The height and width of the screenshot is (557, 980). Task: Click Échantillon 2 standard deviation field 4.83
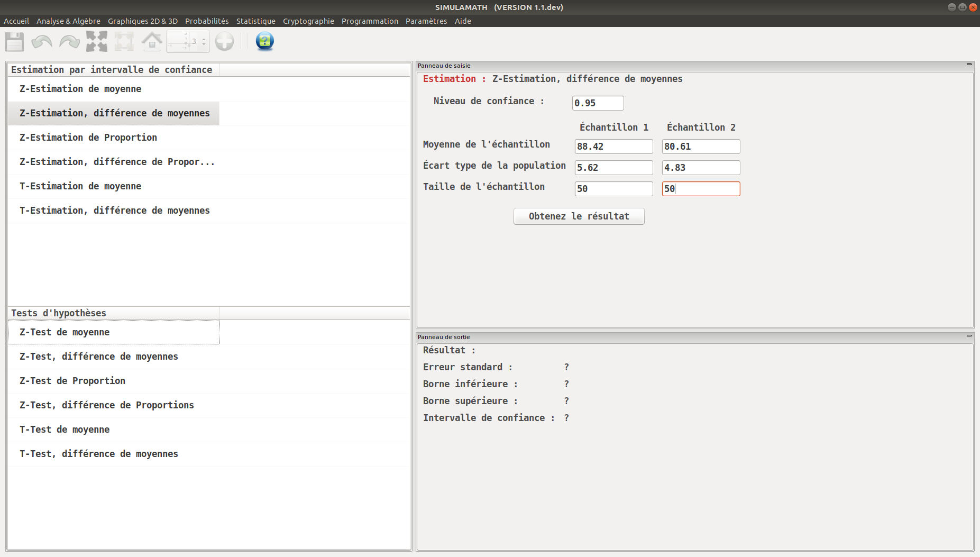coord(701,168)
